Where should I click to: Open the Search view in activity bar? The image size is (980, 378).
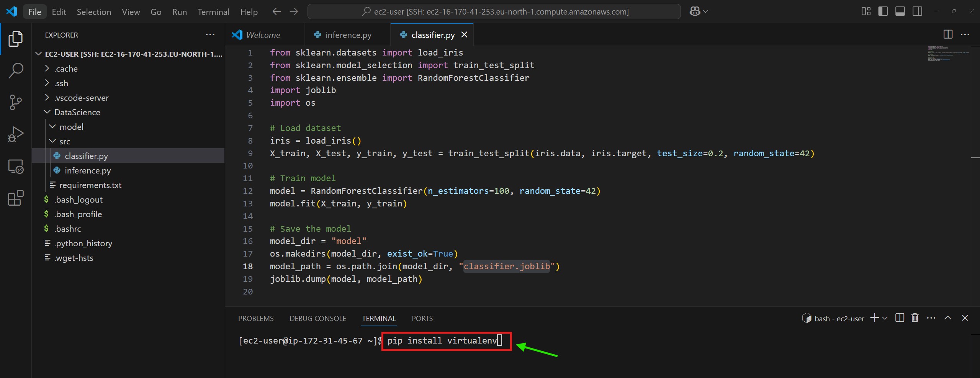coord(16,70)
